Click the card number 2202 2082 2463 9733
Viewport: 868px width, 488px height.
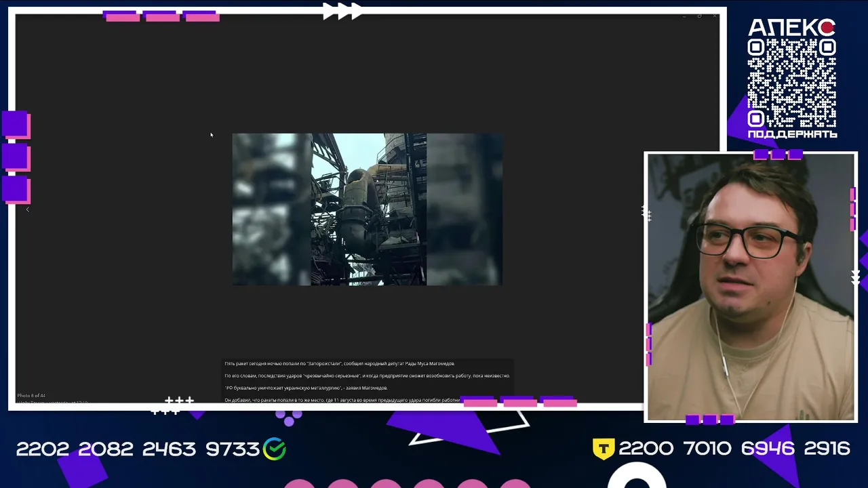pos(138,449)
